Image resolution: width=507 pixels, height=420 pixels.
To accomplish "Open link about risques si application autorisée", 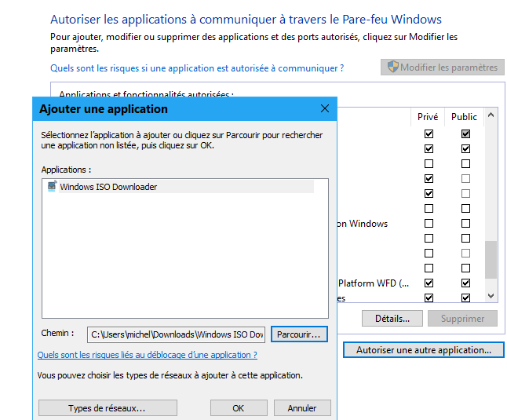I will 197,68.
